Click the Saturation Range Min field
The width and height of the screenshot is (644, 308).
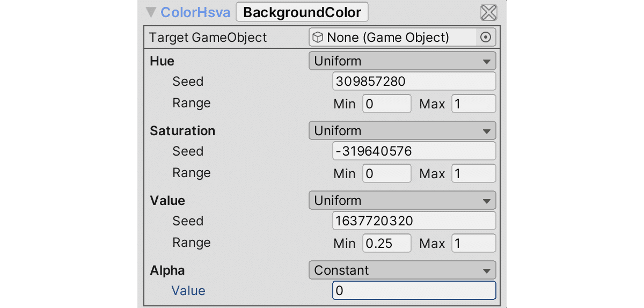387,173
